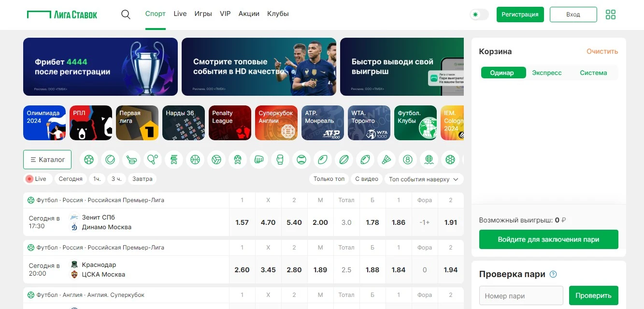
Task: Enable the Live events filter
Action: (x=36, y=179)
